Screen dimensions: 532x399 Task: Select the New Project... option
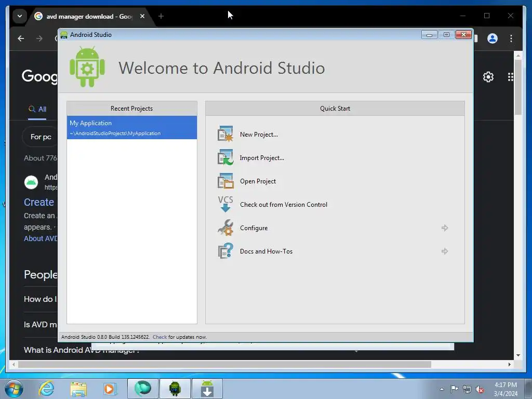pos(259,135)
